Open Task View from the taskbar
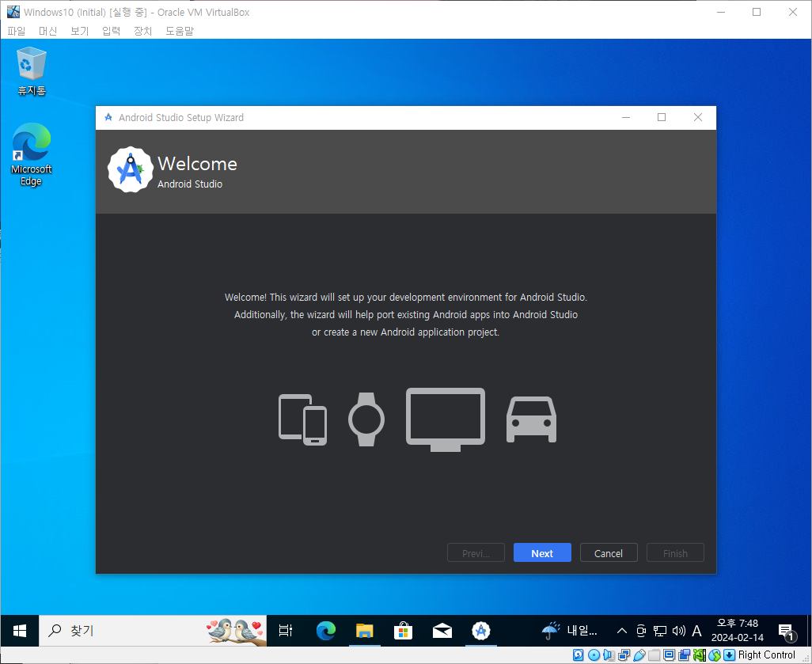This screenshot has width=812, height=664. pyautogui.click(x=286, y=630)
